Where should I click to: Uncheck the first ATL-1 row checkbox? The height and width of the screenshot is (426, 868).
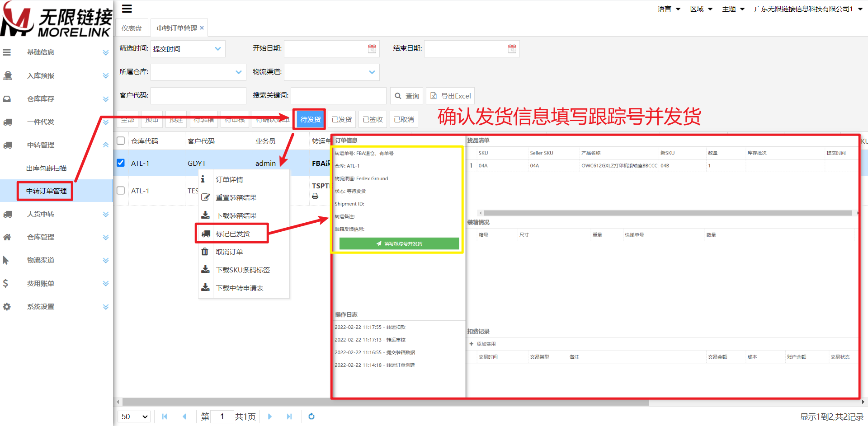121,163
